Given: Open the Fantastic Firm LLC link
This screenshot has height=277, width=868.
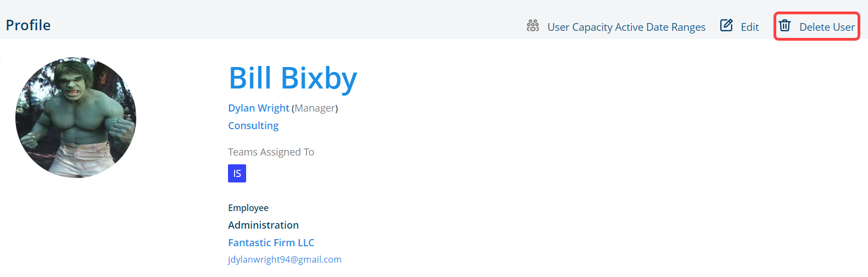Looking at the screenshot, I should click(271, 242).
